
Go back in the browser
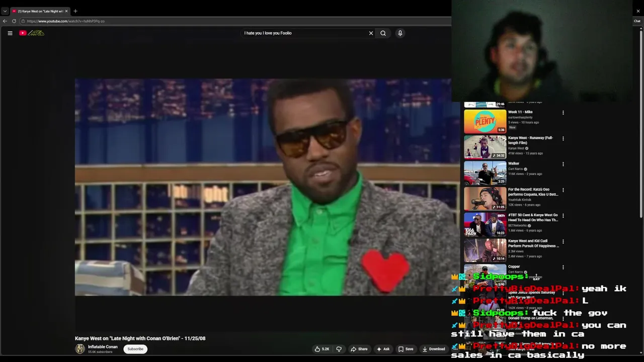[5, 21]
